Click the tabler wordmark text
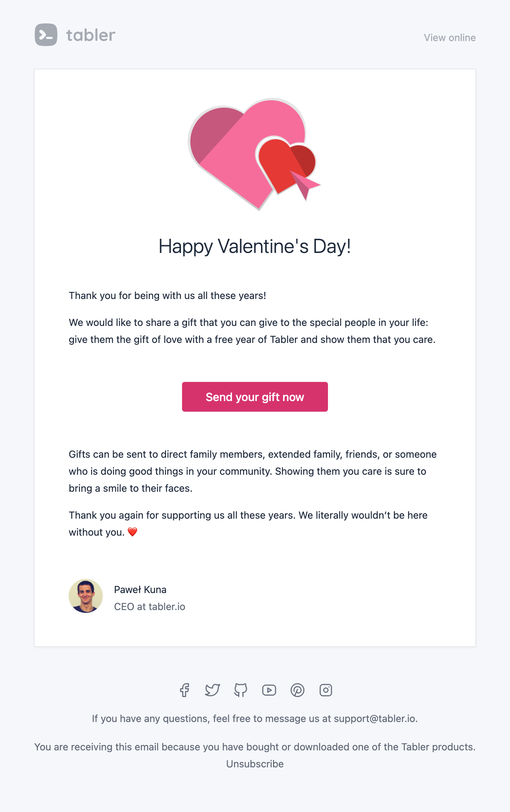510x812 pixels. point(91,35)
